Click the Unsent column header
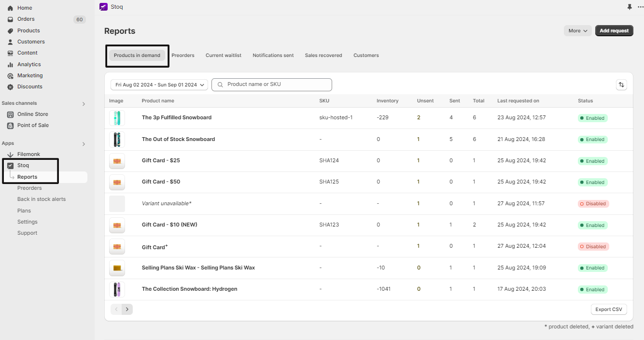The height and width of the screenshot is (340, 644). pyautogui.click(x=425, y=101)
